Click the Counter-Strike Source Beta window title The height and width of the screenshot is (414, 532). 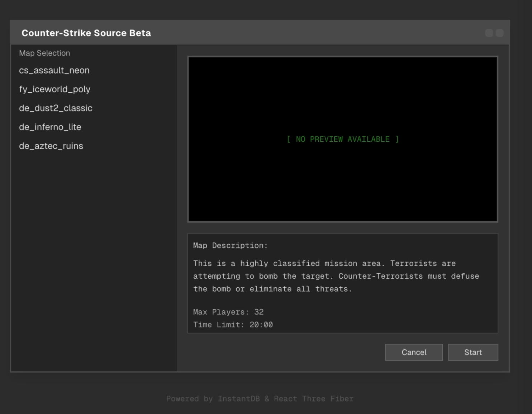(x=86, y=33)
